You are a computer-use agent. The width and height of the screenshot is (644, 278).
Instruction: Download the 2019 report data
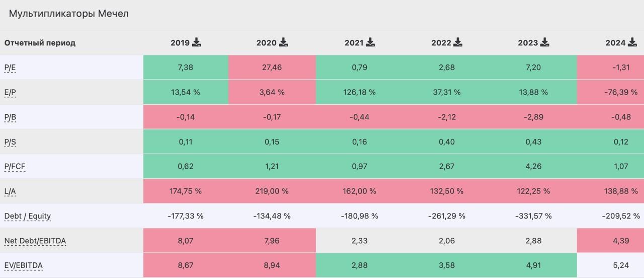tap(196, 42)
